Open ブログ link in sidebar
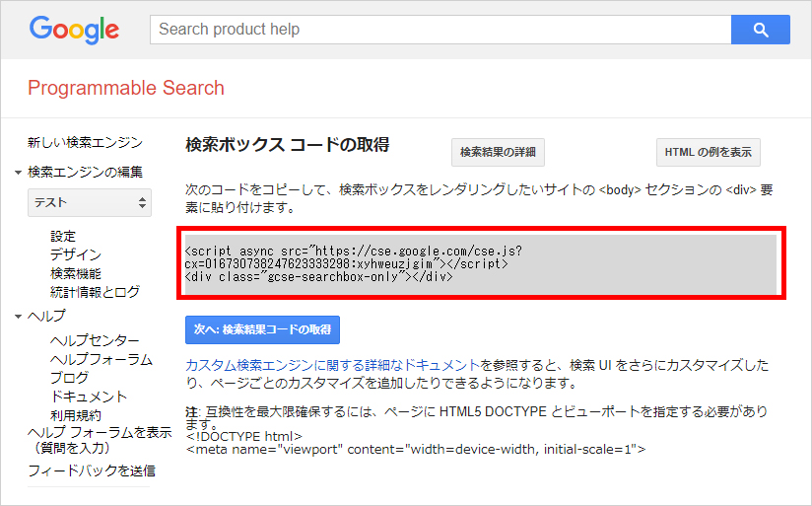 point(69,378)
